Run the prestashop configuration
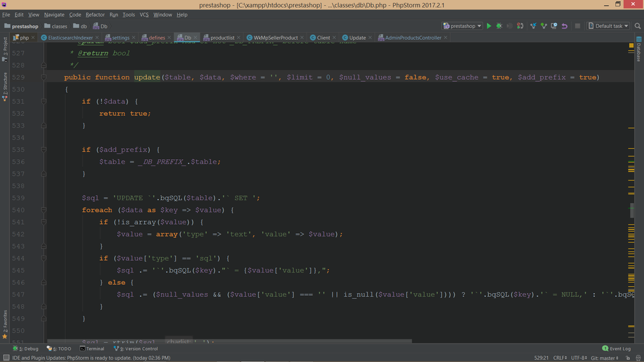 pyautogui.click(x=489, y=26)
